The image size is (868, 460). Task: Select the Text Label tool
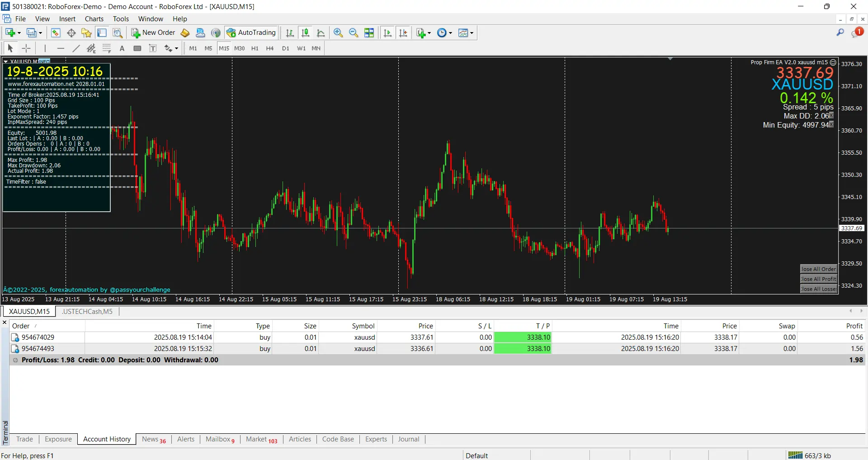pos(153,48)
